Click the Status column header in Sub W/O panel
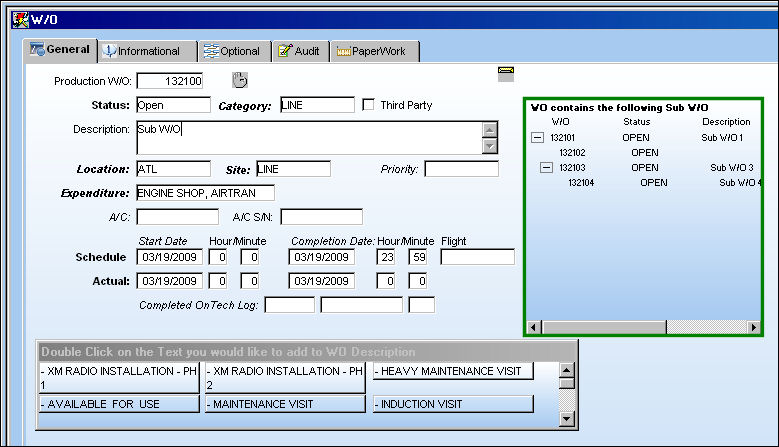779x447 pixels. click(637, 122)
